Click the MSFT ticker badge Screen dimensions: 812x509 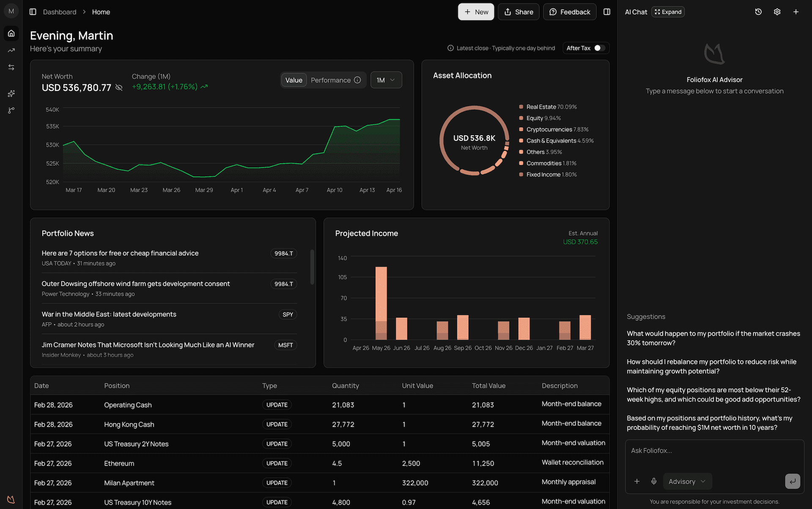point(285,345)
